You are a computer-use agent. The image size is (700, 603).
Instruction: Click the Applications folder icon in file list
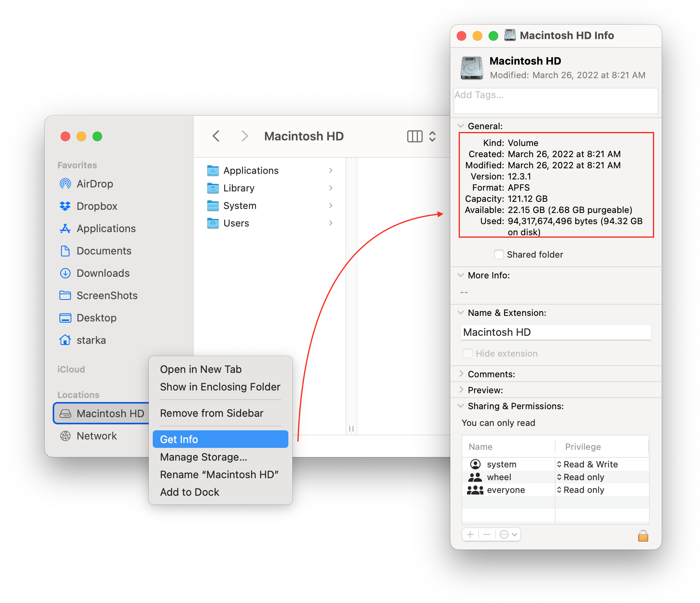(x=213, y=171)
